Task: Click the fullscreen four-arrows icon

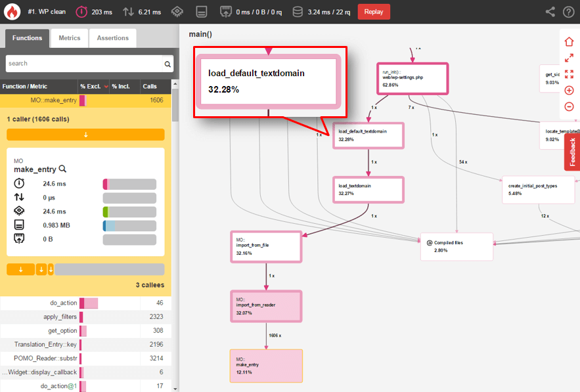Action: [x=569, y=74]
